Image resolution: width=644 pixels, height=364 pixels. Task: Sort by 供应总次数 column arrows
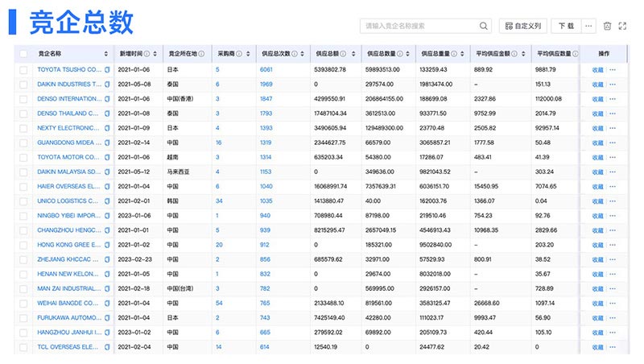tap(303, 54)
